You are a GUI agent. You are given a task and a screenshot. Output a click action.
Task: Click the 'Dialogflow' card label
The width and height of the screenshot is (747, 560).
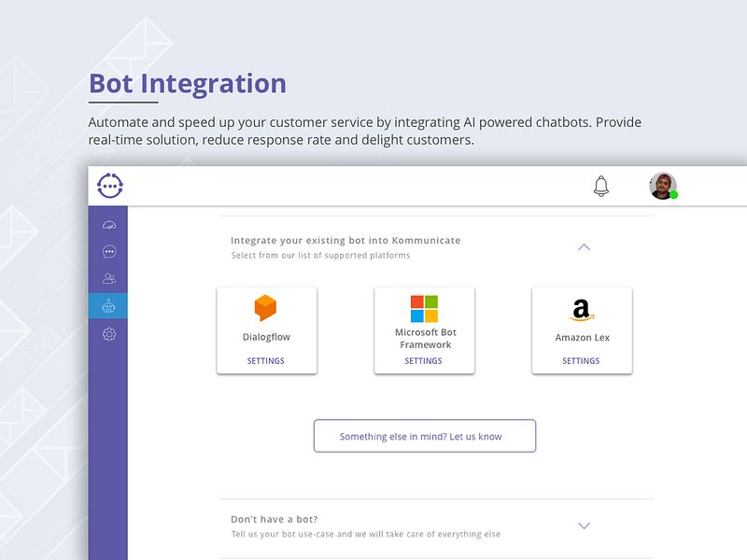pos(266,337)
